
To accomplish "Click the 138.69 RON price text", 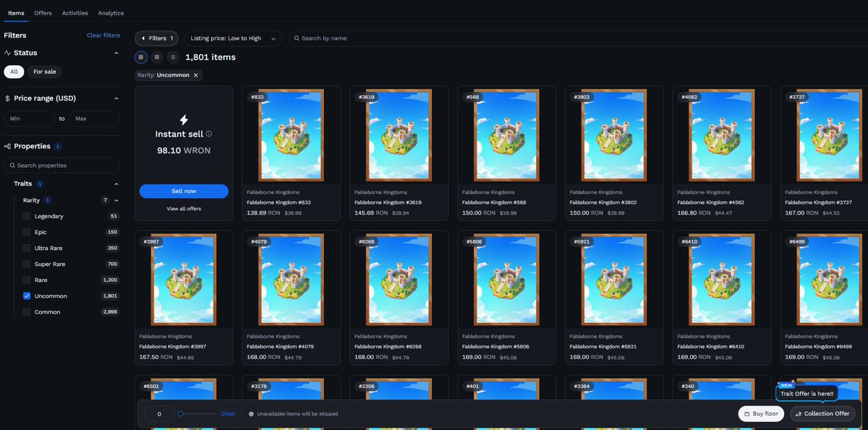I will coord(263,213).
